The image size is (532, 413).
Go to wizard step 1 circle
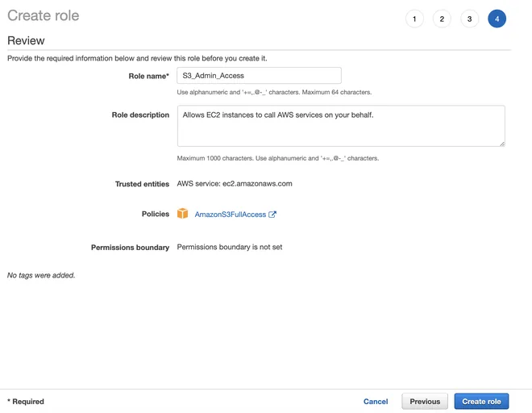click(x=414, y=19)
